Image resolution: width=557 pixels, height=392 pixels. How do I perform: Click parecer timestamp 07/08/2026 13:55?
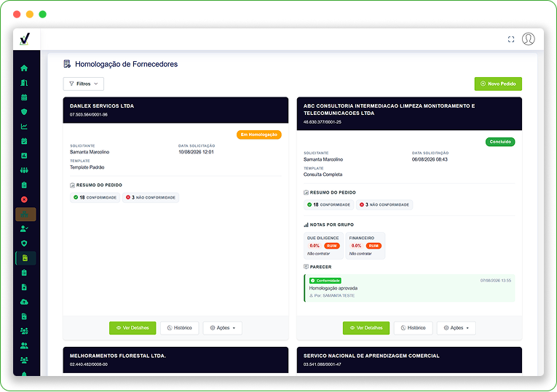click(496, 281)
